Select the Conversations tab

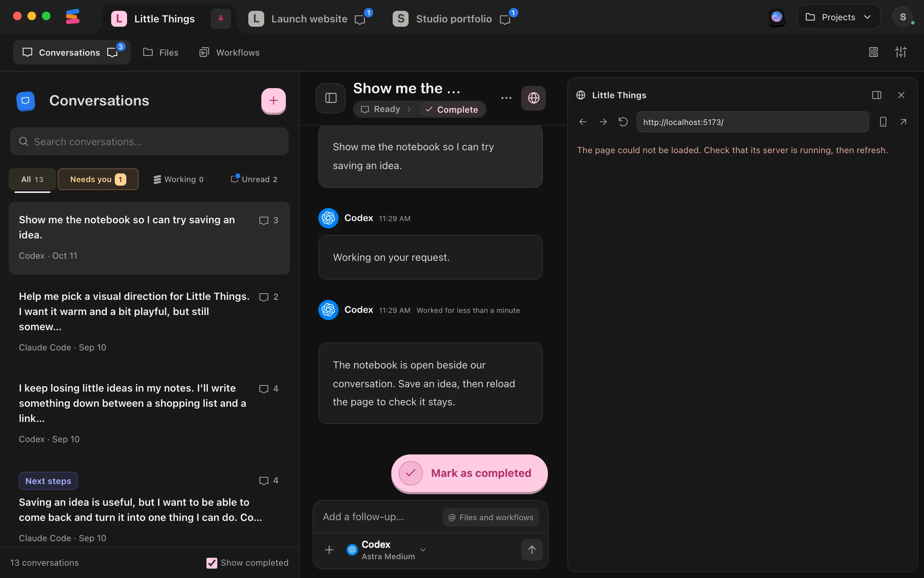coord(72,52)
